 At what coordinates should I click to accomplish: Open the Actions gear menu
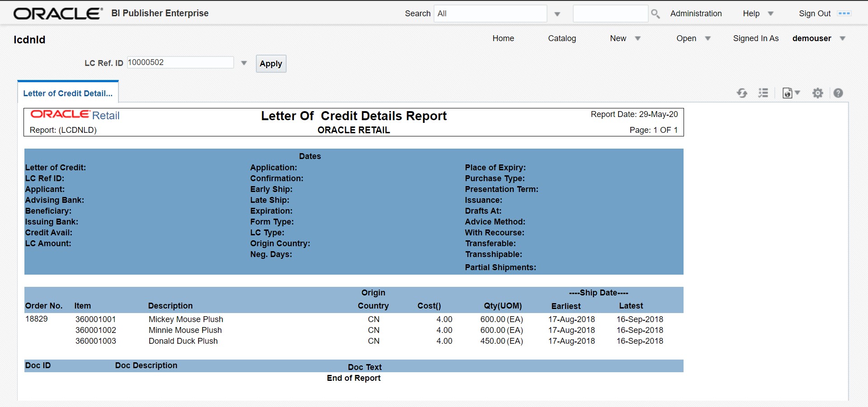click(x=817, y=93)
